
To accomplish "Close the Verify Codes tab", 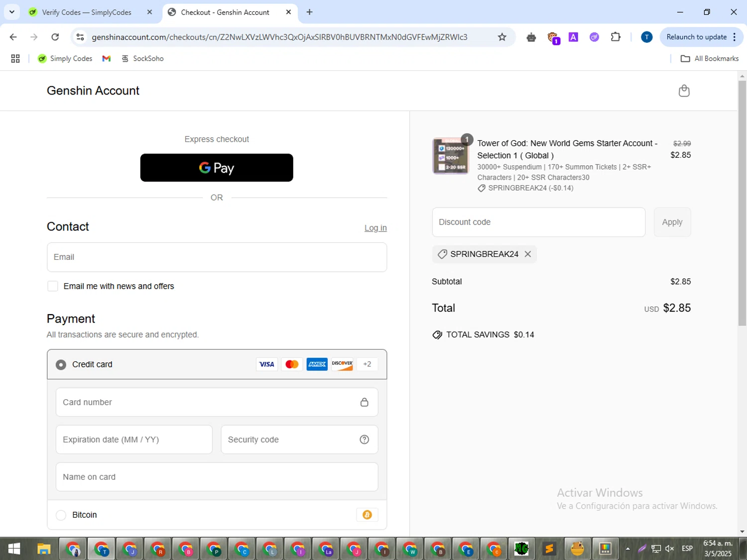I will 149,12.
